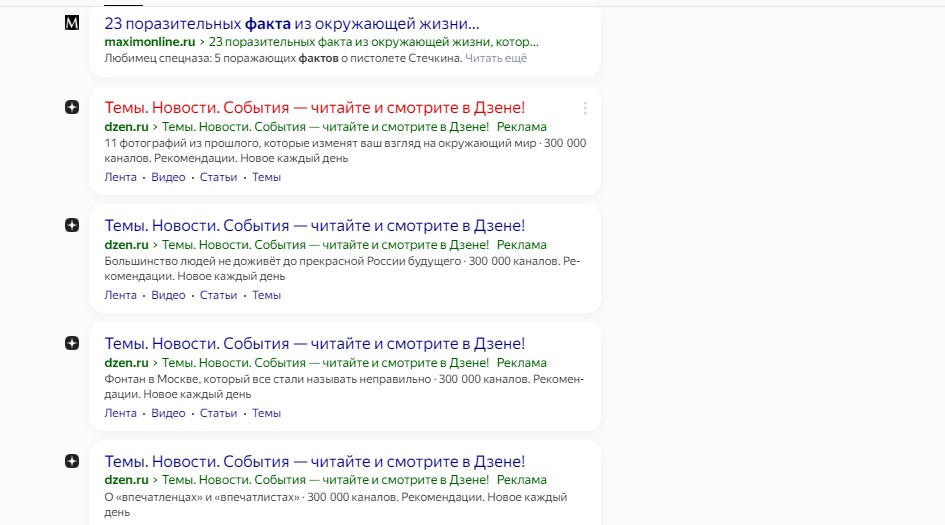Click dzen.ru domain in '11 фотографий' ad
Viewport: 945px width, 525px height.
[x=126, y=127]
